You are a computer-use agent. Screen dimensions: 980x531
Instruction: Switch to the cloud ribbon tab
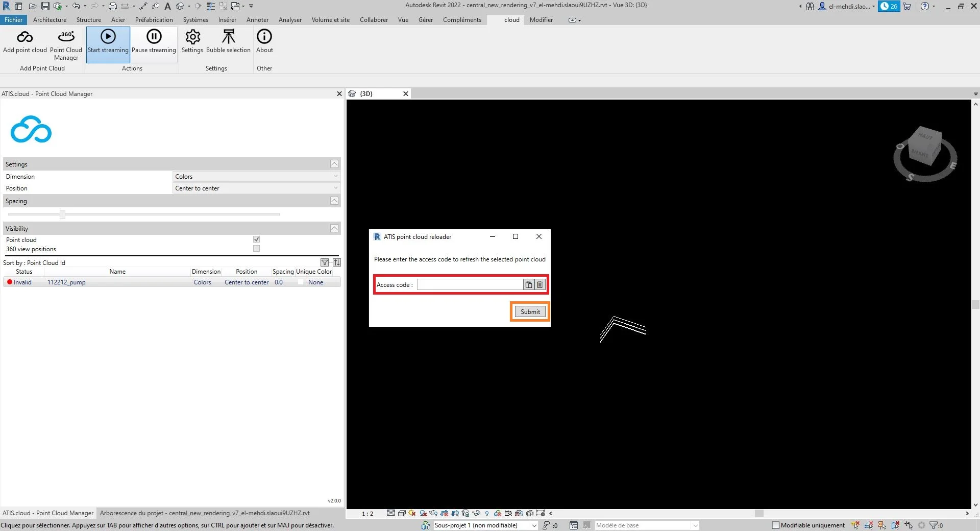click(x=510, y=20)
